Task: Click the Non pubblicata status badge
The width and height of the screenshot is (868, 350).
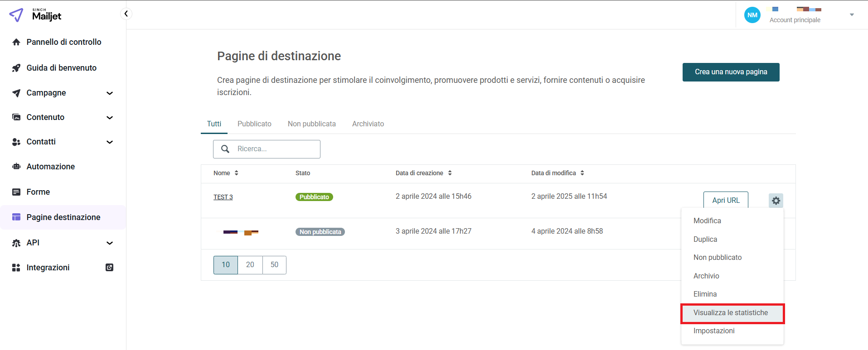Action: 320,232
